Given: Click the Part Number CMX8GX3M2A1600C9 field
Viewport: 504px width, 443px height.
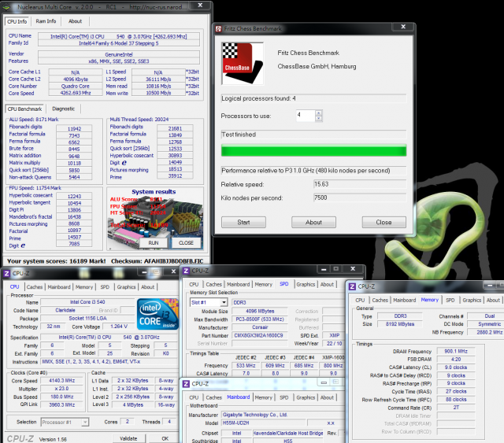Looking at the screenshot, I should click(x=259, y=335).
